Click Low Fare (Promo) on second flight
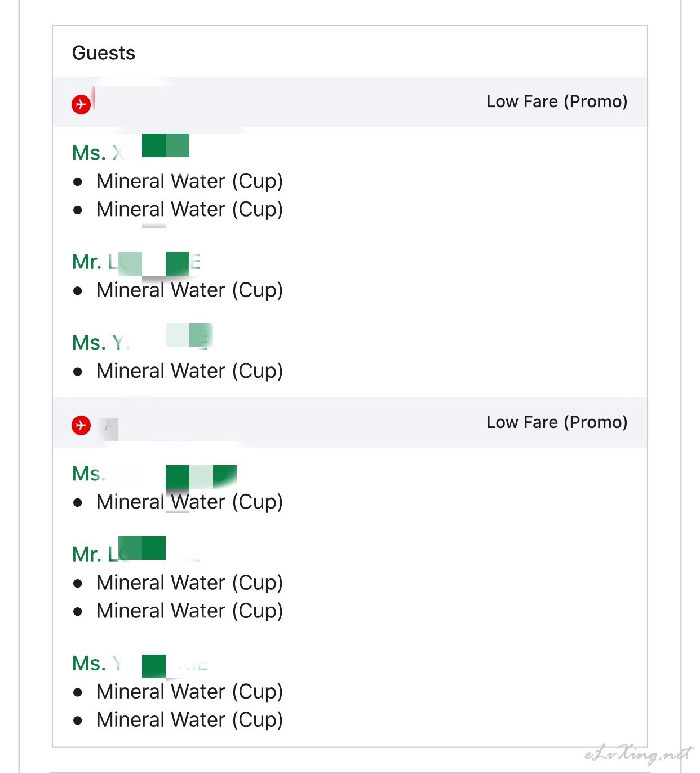The image size is (700, 773). (x=557, y=422)
